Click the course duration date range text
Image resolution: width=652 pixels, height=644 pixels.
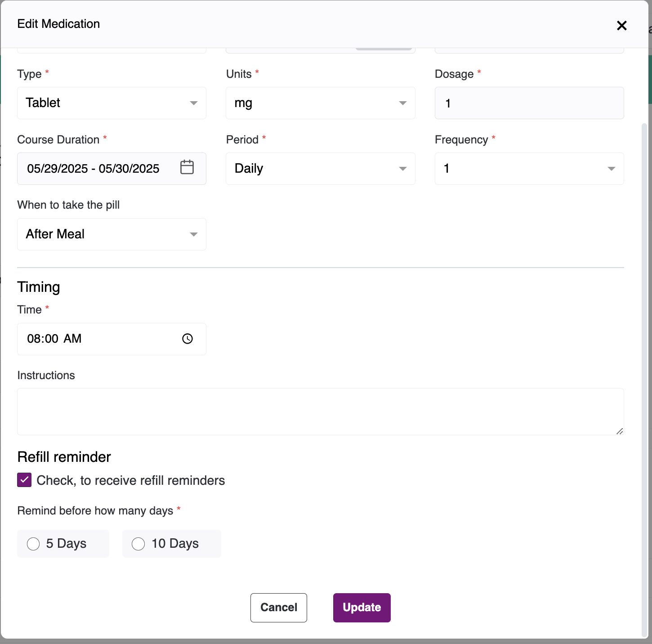[94, 169]
